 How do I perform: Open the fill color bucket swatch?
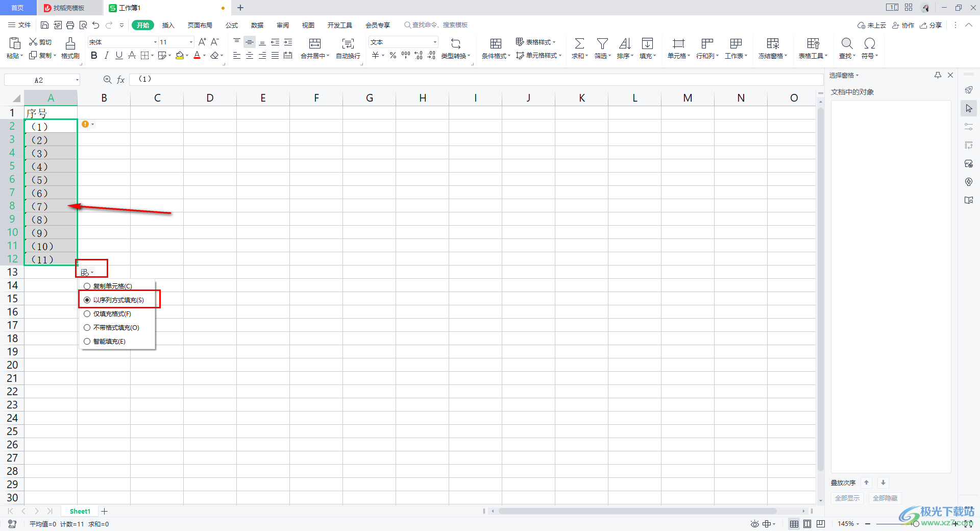click(x=180, y=55)
